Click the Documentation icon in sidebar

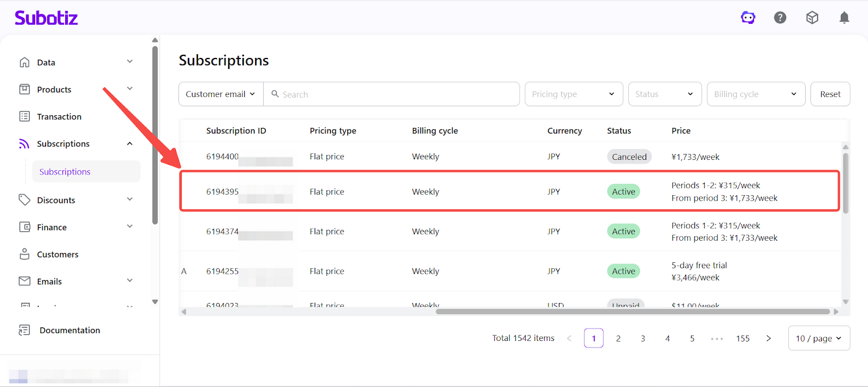coord(24,330)
